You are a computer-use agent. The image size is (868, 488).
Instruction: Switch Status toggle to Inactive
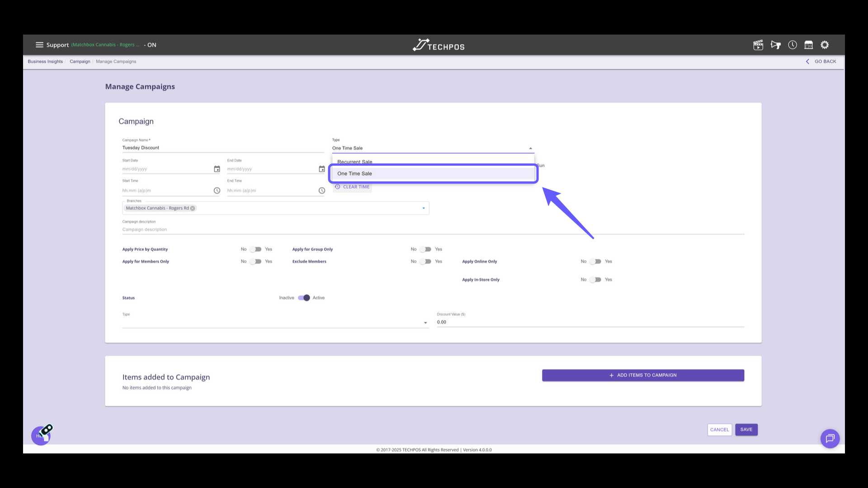pos(304,298)
